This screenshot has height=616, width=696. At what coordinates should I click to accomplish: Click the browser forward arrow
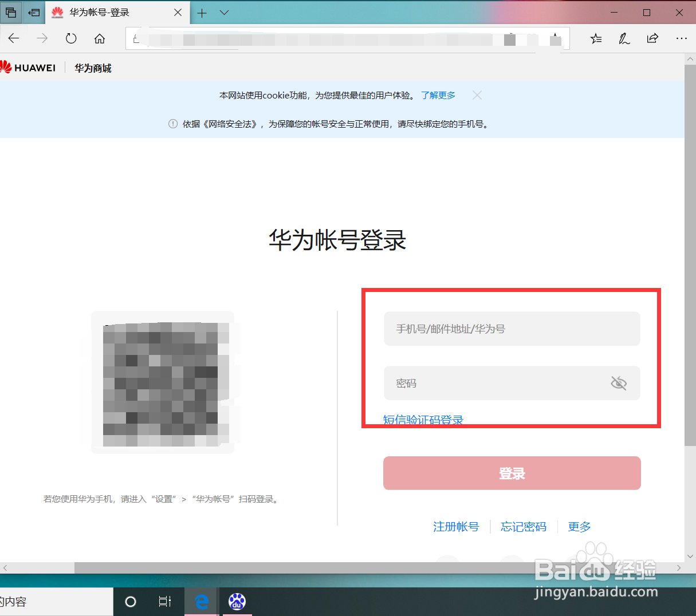[x=42, y=38]
